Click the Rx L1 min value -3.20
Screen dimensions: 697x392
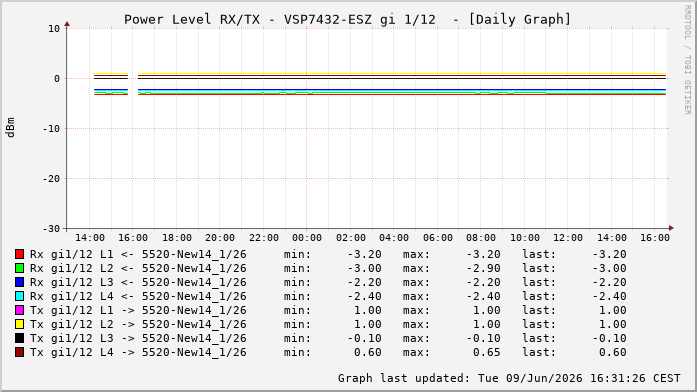pos(365,254)
